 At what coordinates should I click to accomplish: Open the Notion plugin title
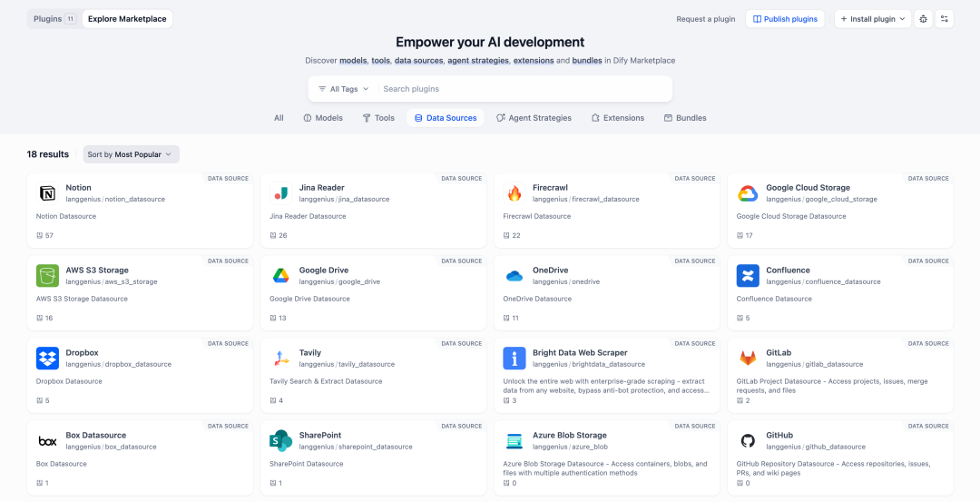(78, 188)
